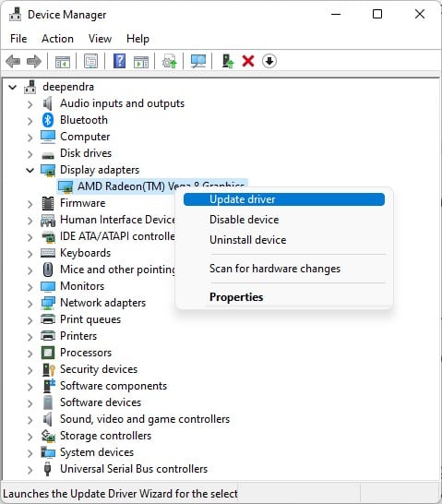The width and height of the screenshot is (442, 504).
Task: Click the down-arrow Disable device icon
Action: tap(269, 61)
